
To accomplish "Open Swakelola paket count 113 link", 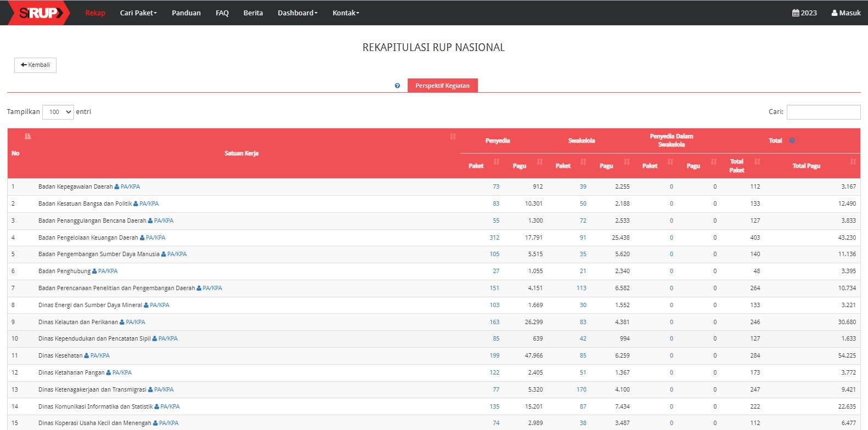I will click(582, 288).
